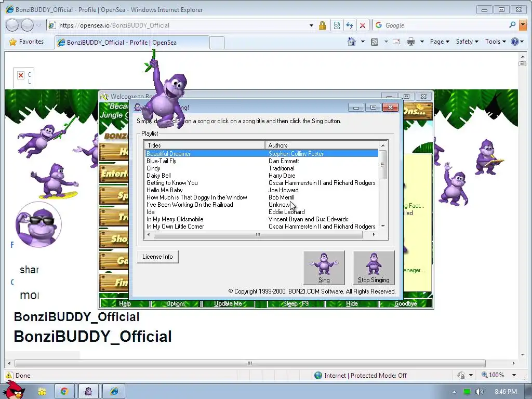Click the security lock icon in address bar
Screen dimensions: 532x399
(x=322, y=25)
